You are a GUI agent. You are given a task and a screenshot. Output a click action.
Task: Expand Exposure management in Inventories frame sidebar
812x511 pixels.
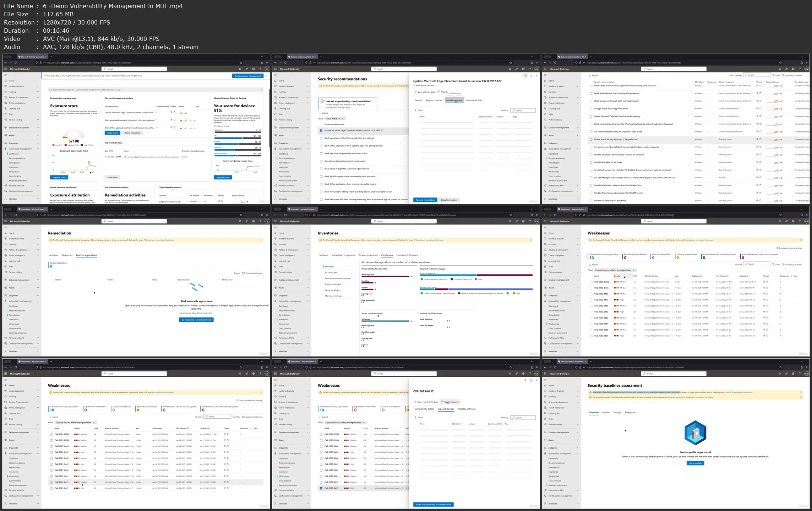click(308, 280)
